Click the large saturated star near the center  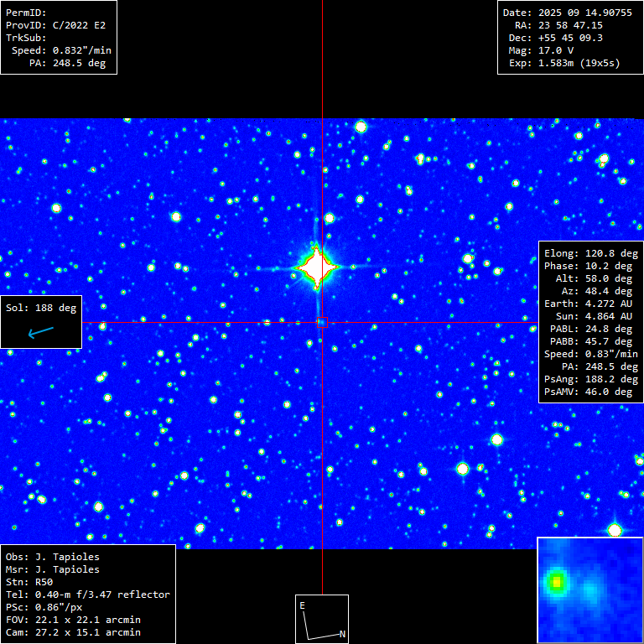(x=318, y=267)
